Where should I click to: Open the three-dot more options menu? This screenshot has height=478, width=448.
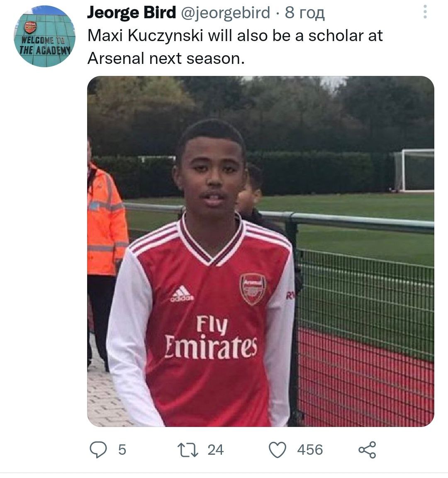click(425, 12)
